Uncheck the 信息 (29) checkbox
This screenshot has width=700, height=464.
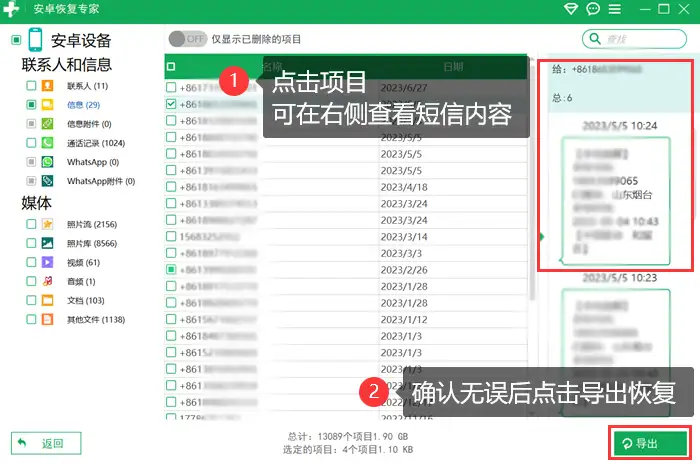[x=31, y=105]
